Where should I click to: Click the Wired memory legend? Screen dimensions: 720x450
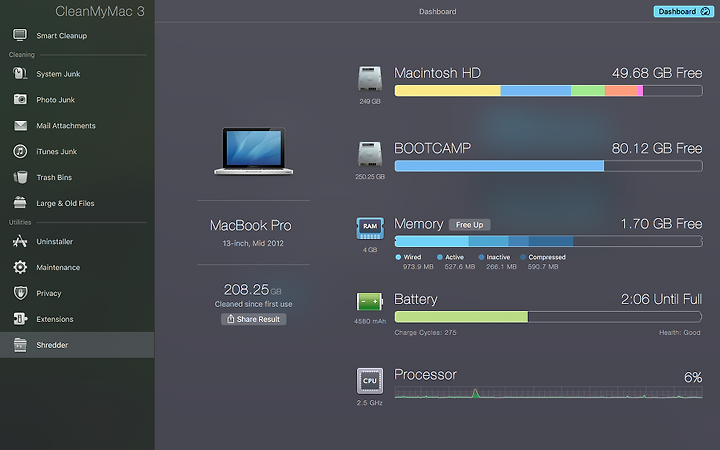pyautogui.click(x=414, y=262)
